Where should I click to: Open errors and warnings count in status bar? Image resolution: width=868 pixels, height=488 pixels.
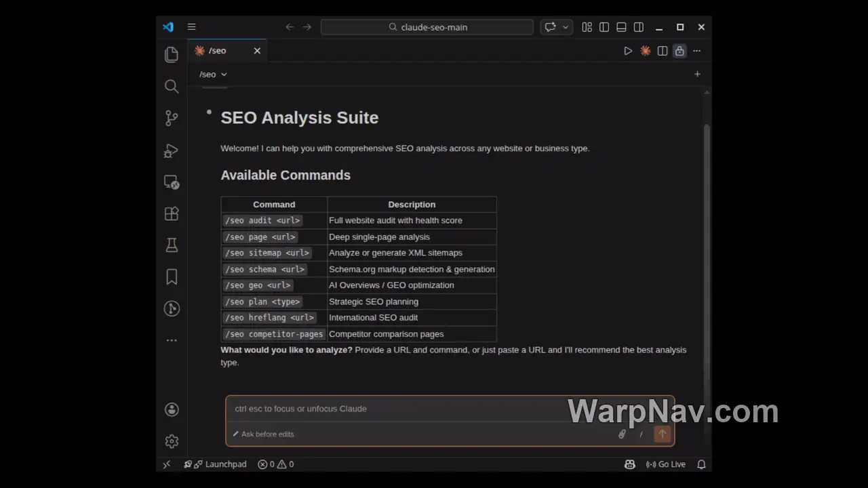tap(276, 464)
